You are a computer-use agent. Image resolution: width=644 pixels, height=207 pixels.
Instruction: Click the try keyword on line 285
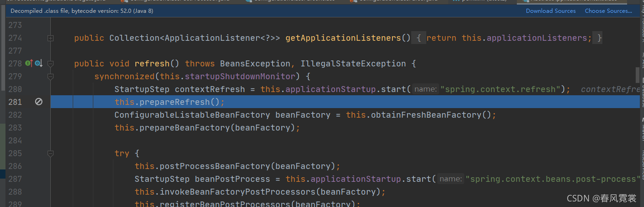(122, 153)
